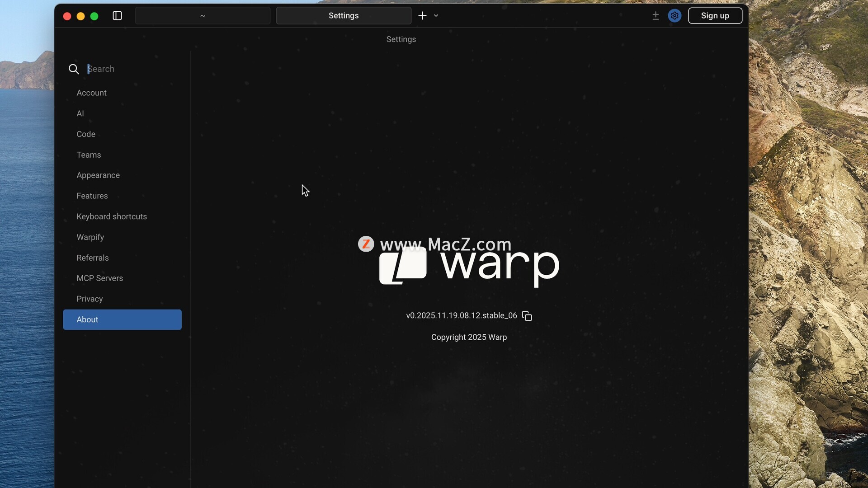This screenshot has height=488, width=868.
Task: Select the Settings tab
Action: [x=344, y=16]
